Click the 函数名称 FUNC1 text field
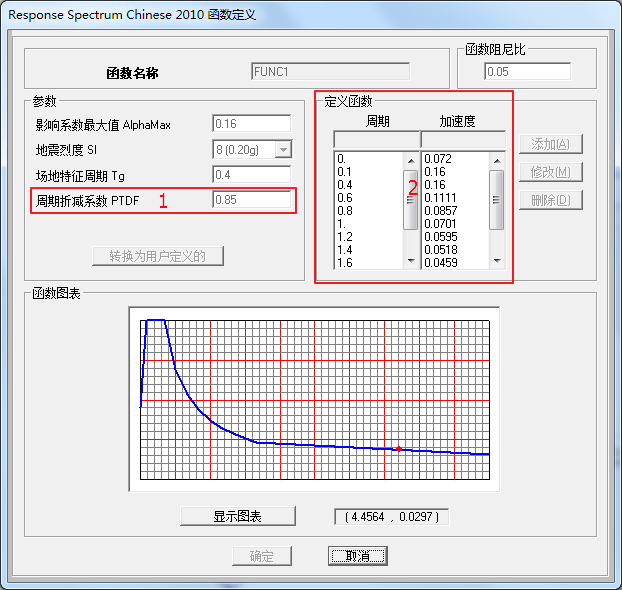Screen dimensions: 622x590 330,72
